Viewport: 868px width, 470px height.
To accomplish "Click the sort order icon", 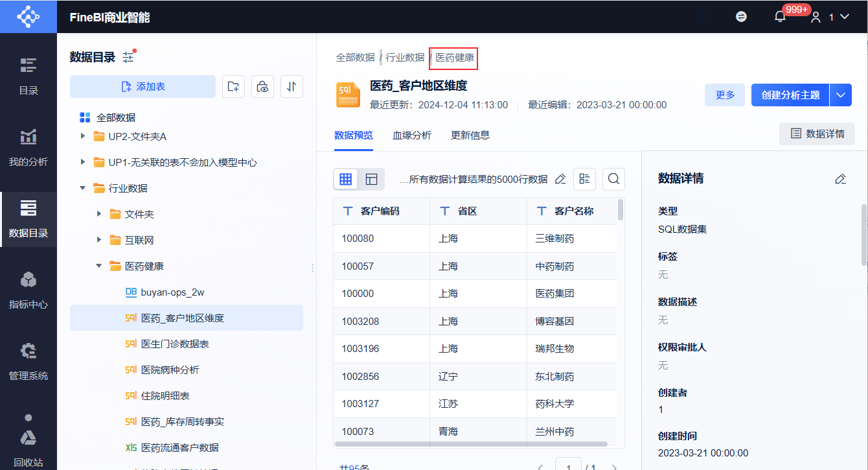I will point(292,86).
